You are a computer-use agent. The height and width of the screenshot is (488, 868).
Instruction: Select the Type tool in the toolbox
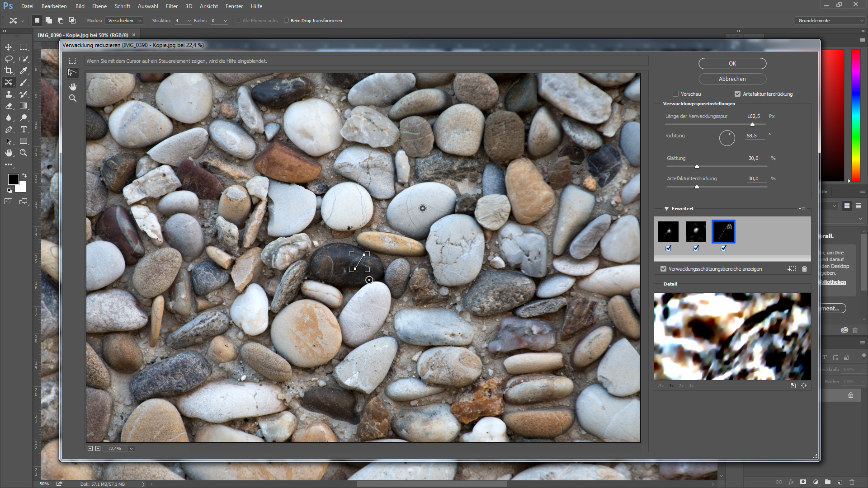click(x=24, y=129)
